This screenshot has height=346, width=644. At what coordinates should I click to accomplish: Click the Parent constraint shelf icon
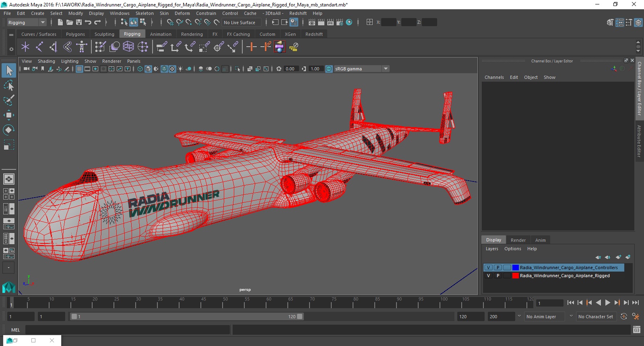point(161,47)
